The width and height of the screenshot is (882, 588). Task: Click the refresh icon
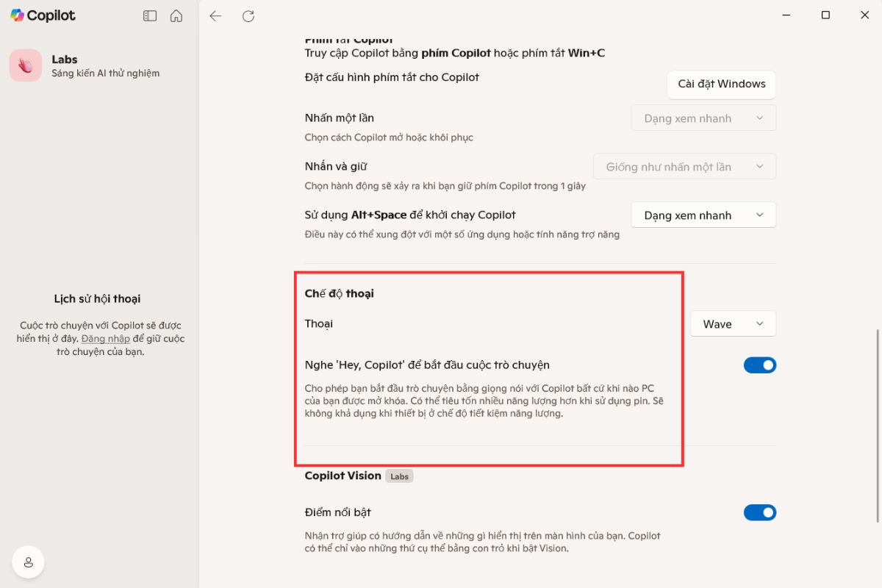tap(248, 15)
